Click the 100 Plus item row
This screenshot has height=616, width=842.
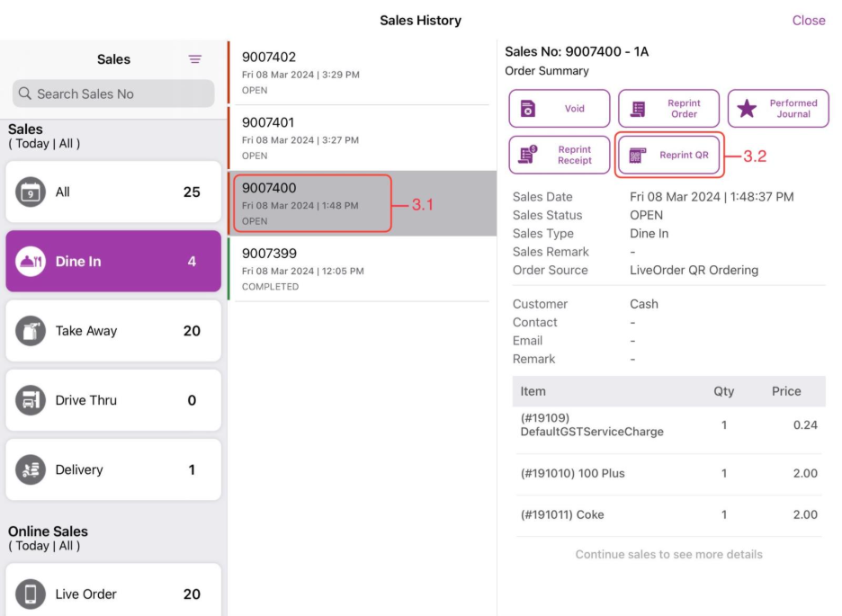(668, 474)
